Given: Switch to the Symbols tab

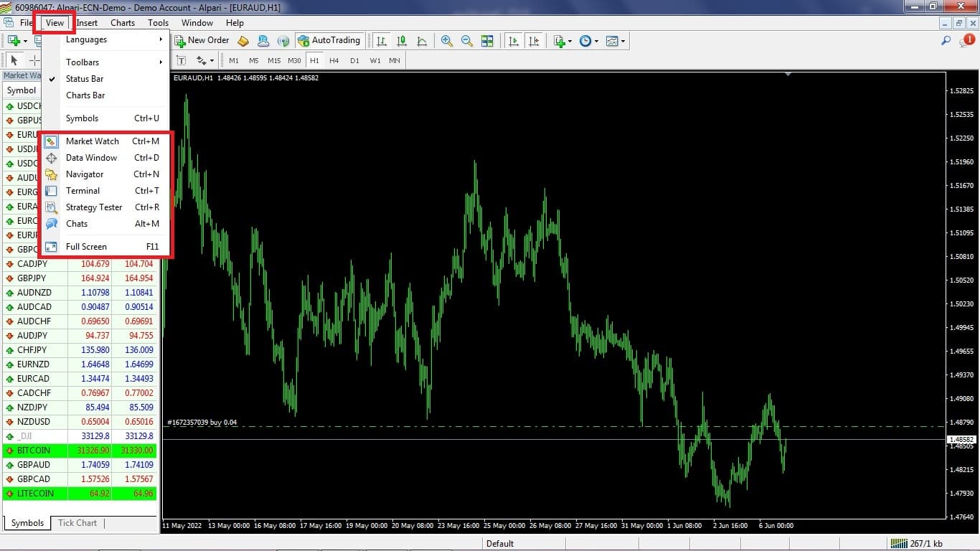Looking at the screenshot, I should 27,523.
